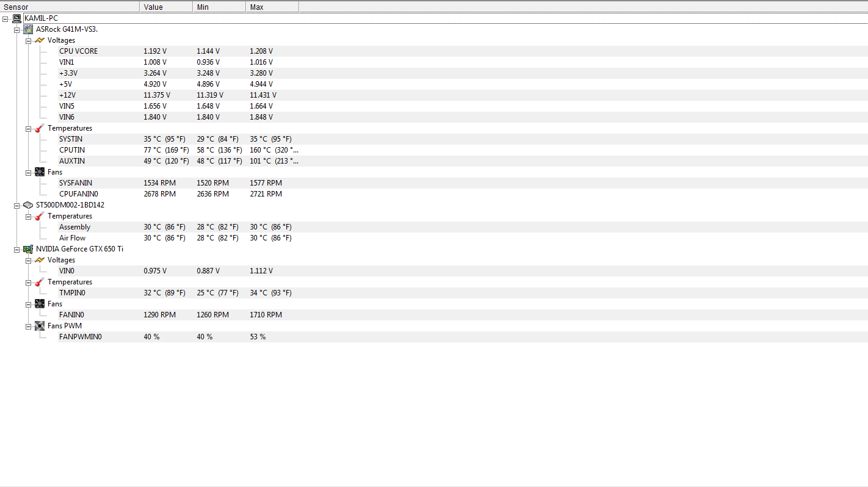Screen dimensions: 868x487
Task: Select the VIN1 voltage row
Action: (x=463, y=62)
